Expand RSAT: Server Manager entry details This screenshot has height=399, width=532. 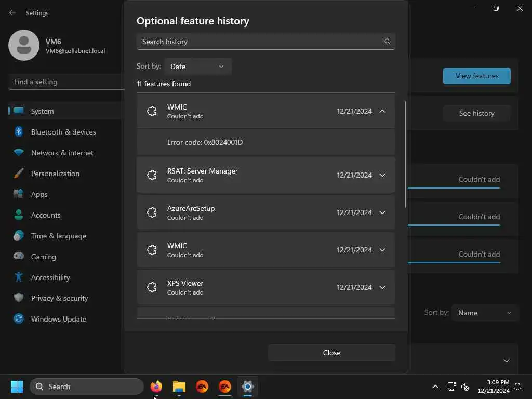click(382, 175)
